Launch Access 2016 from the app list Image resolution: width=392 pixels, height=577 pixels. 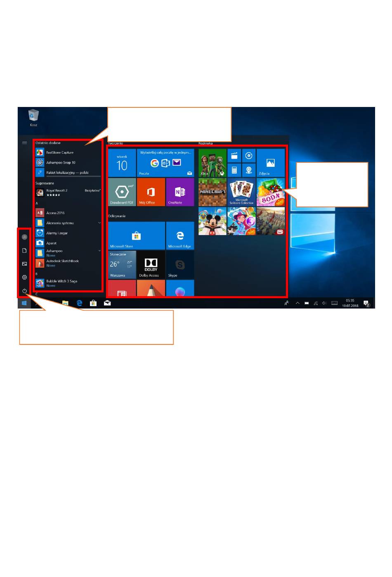tap(68, 213)
